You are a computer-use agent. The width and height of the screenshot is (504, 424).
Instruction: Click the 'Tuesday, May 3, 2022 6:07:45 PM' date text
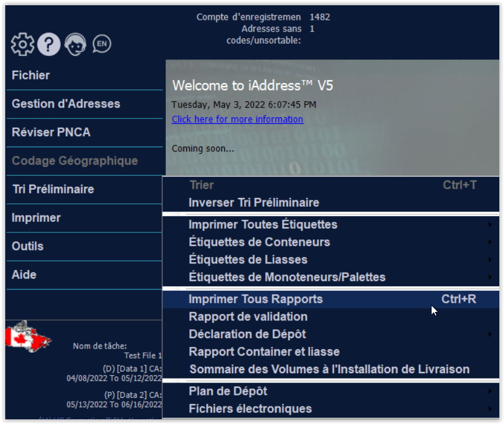pyautogui.click(x=244, y=105)
